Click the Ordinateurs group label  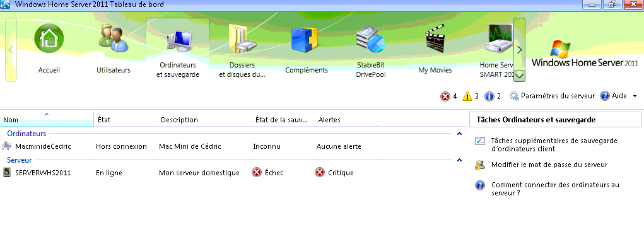pyautogui.click(x=26, y=134)
